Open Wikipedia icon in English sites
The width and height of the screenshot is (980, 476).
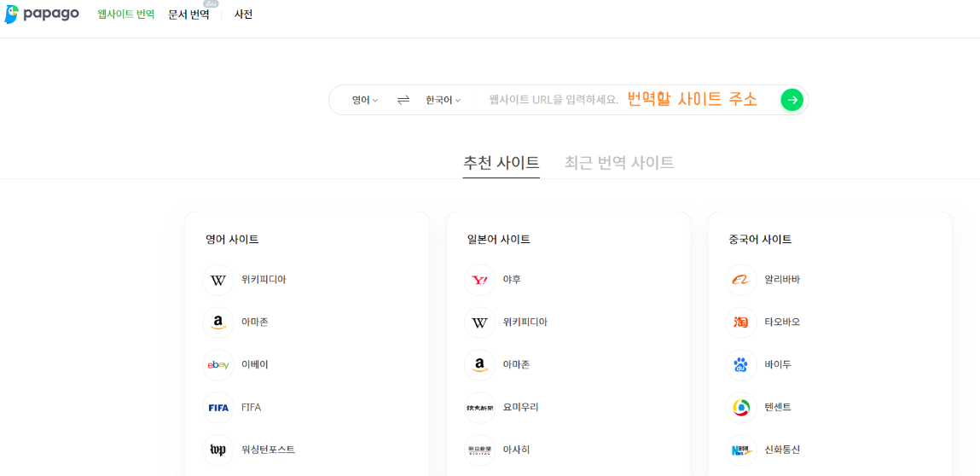[218, 280]
